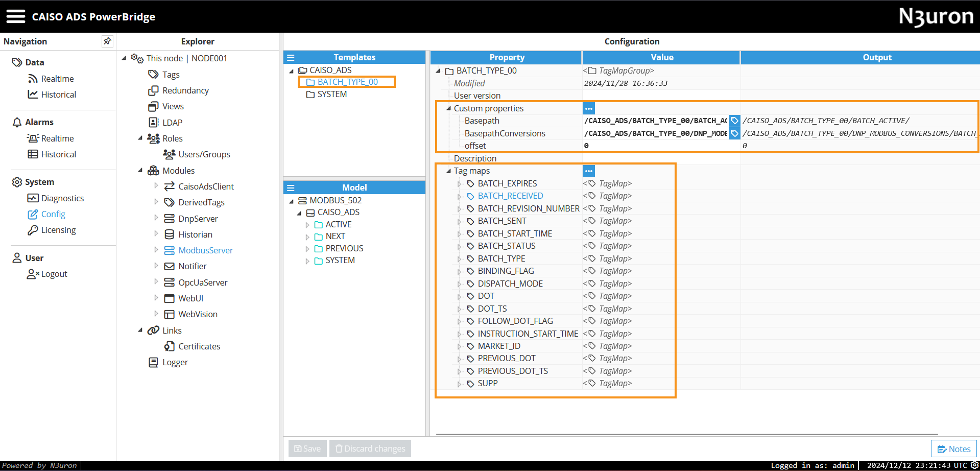The image size is (980, 471).
Task: Expand DerivedTags module
Action: [156, 202]
